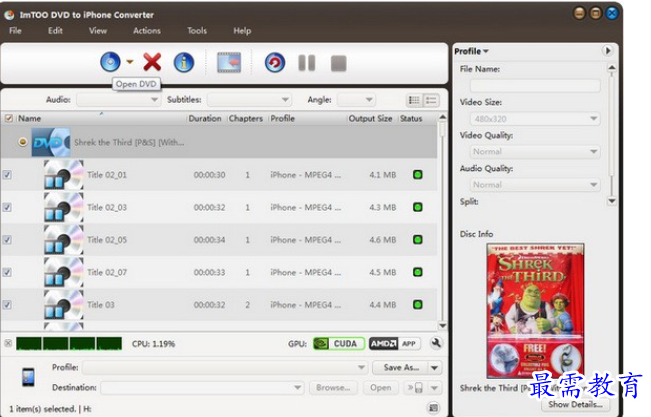The image size is (651, 417).
Task: Open the arrow beside Save As...
Action: (x=435, y=368)
